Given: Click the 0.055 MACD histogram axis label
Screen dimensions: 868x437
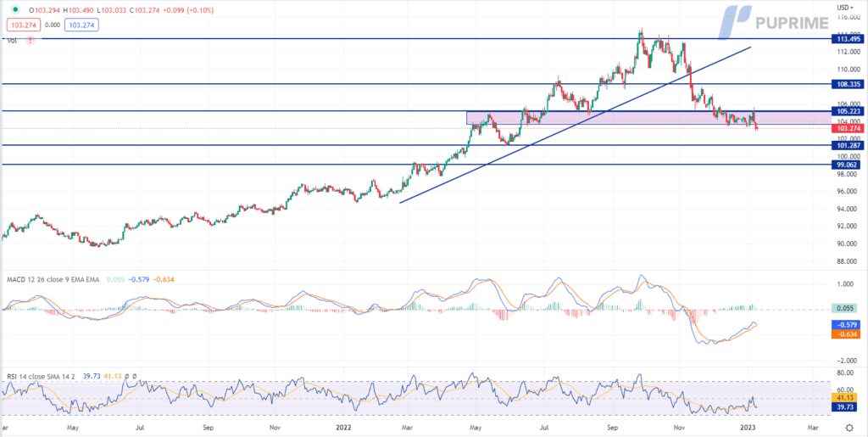Looking at the screenshot, I should tap(845, 309).
